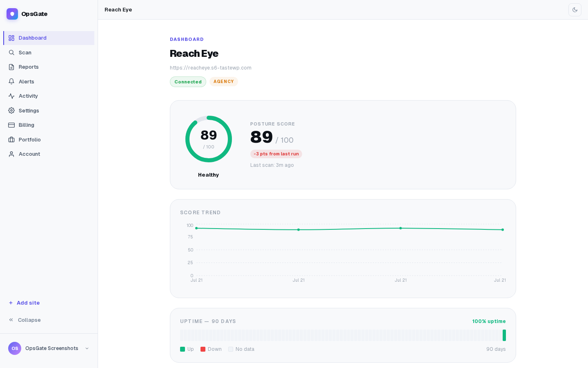588x368 pixels.
Task: View the Activity page
Action: point(49,96)
